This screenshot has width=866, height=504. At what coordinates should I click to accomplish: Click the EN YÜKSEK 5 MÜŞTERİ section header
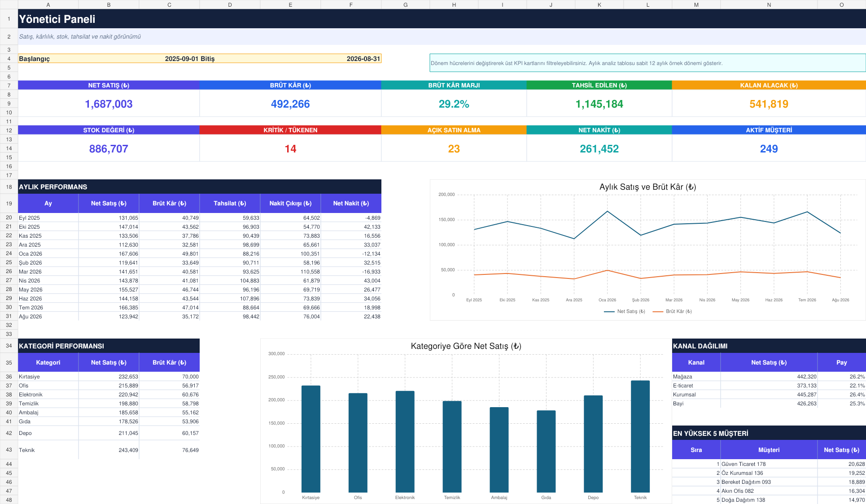(769, 433)
